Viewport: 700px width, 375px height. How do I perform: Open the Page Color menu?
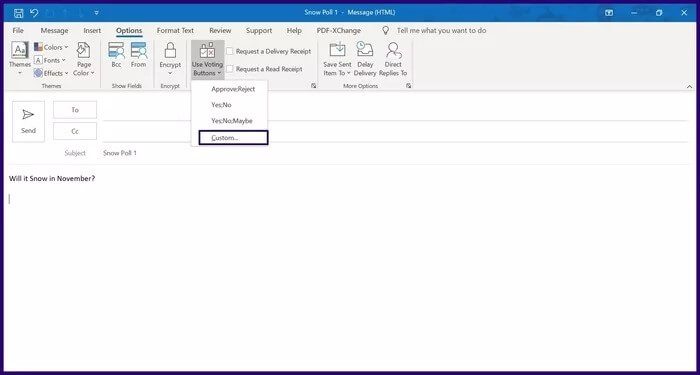(84, 59)
